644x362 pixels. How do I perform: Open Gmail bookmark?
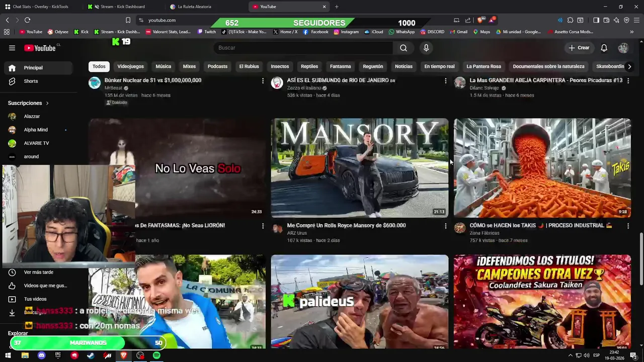tap(458, 32)
